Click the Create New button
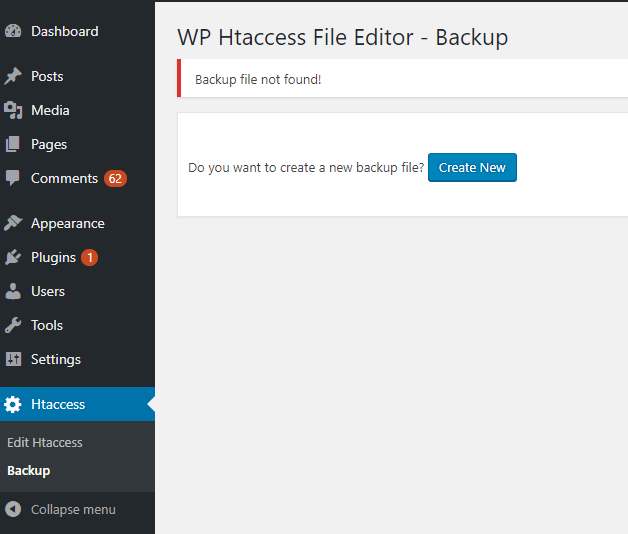The height and width of the screenshot is (534, 628). 472,167
